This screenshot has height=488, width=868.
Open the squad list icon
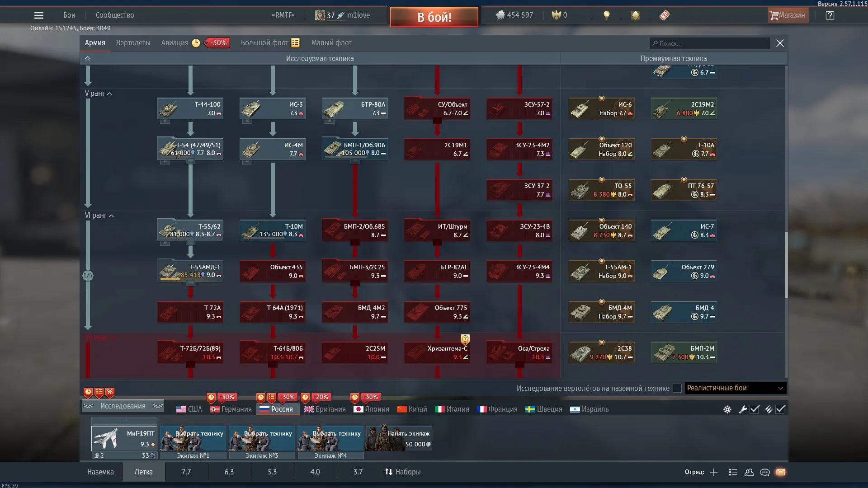[x=733, y=472]
